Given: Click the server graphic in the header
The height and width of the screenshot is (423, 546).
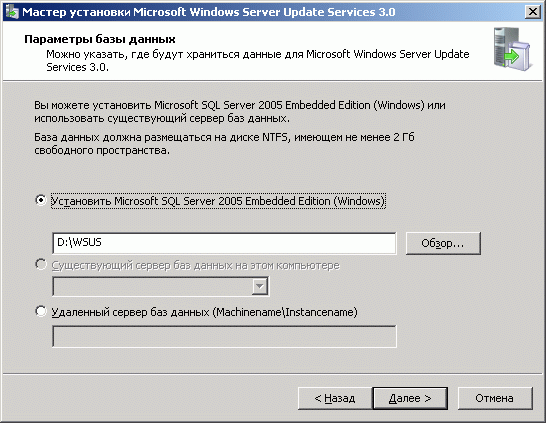Looking at the screenshot, I should point(513,49).
